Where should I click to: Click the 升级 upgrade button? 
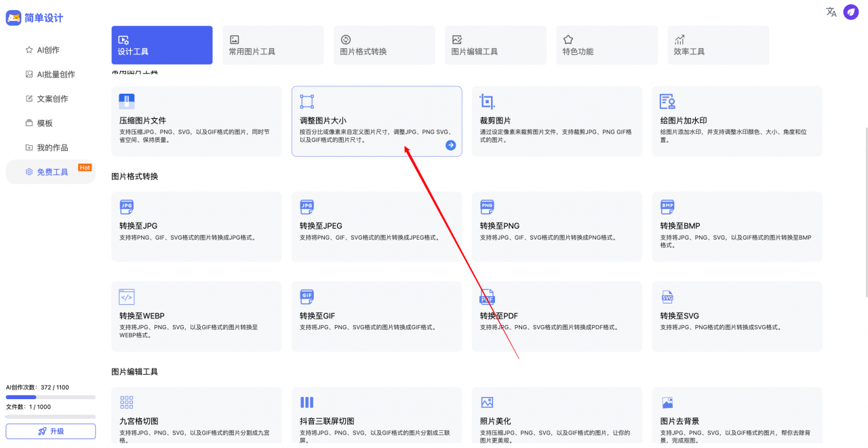[51, 431]
